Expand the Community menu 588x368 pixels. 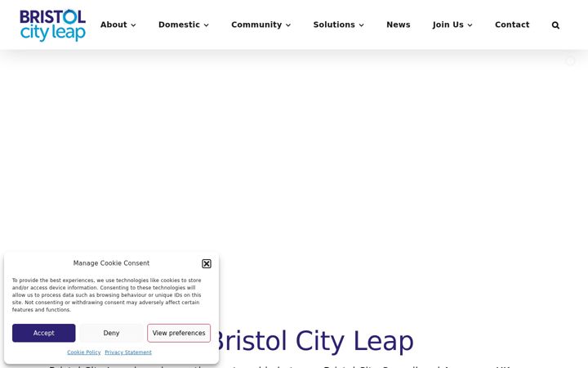point(261,25)
